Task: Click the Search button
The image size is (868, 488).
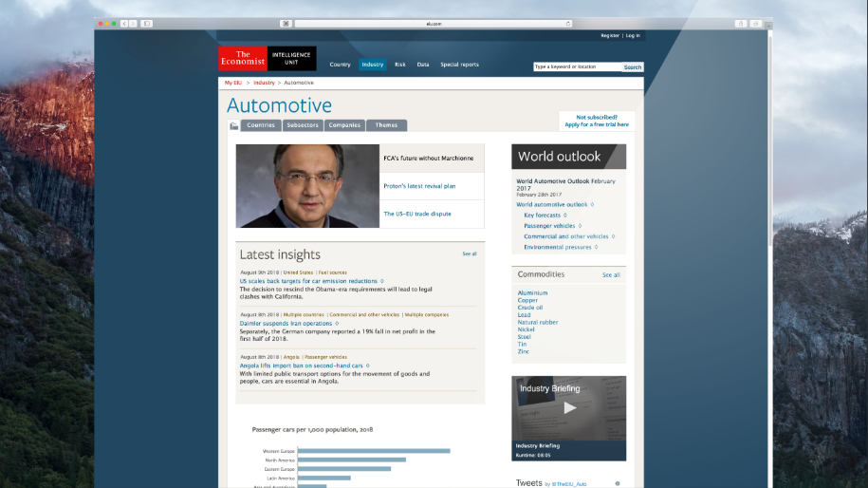Action: [x=633, y=67]
